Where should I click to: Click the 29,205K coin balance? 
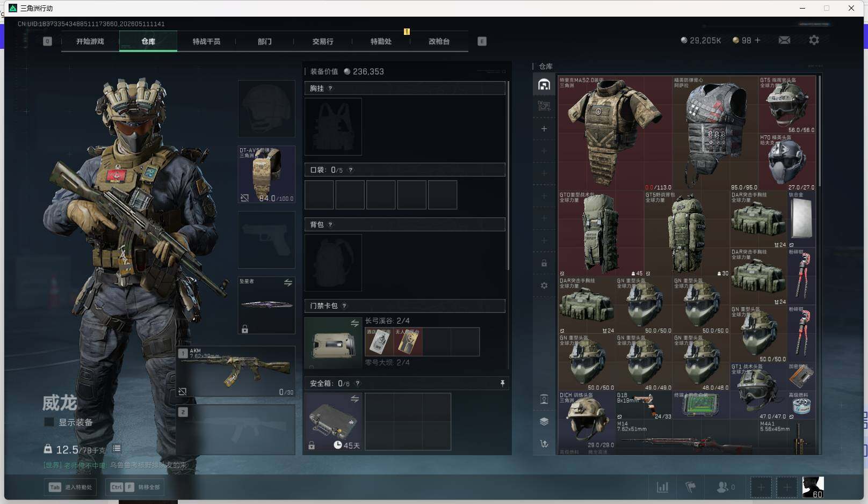[701, 40]
